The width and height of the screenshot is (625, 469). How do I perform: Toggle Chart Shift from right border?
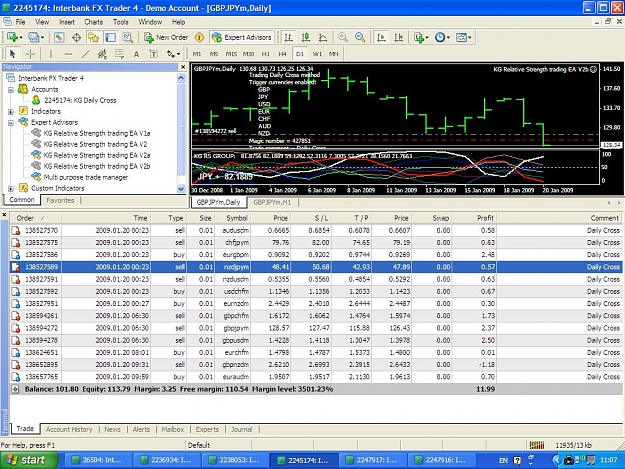pos(399,37)
